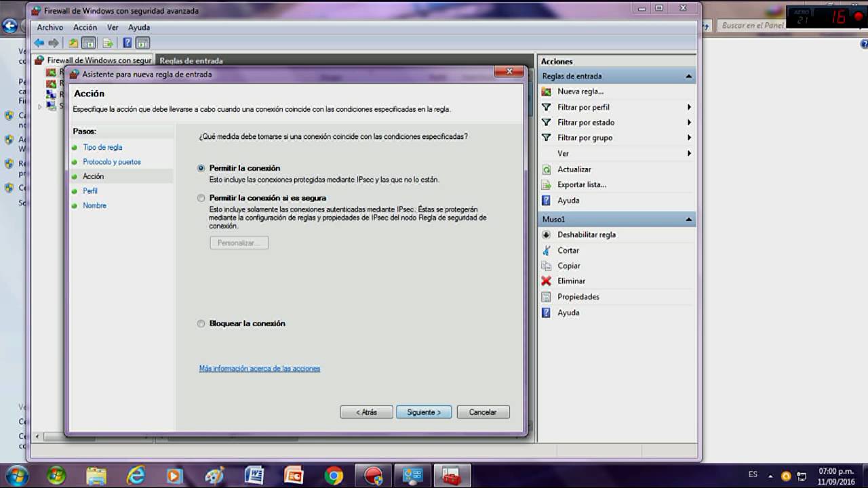
Task: Click the Nueva regla icon in the Acciones pane
Action: [547, 91]
